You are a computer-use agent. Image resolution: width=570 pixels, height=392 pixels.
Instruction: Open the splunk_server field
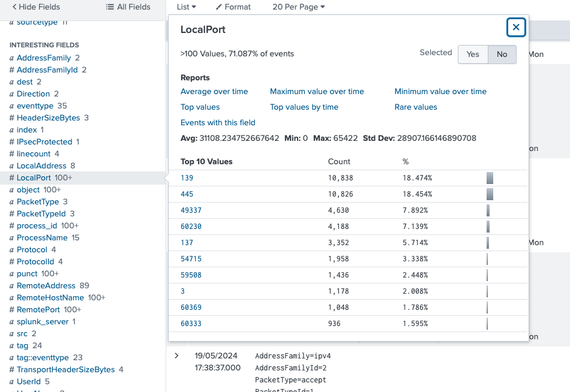(x=43, y=321)
